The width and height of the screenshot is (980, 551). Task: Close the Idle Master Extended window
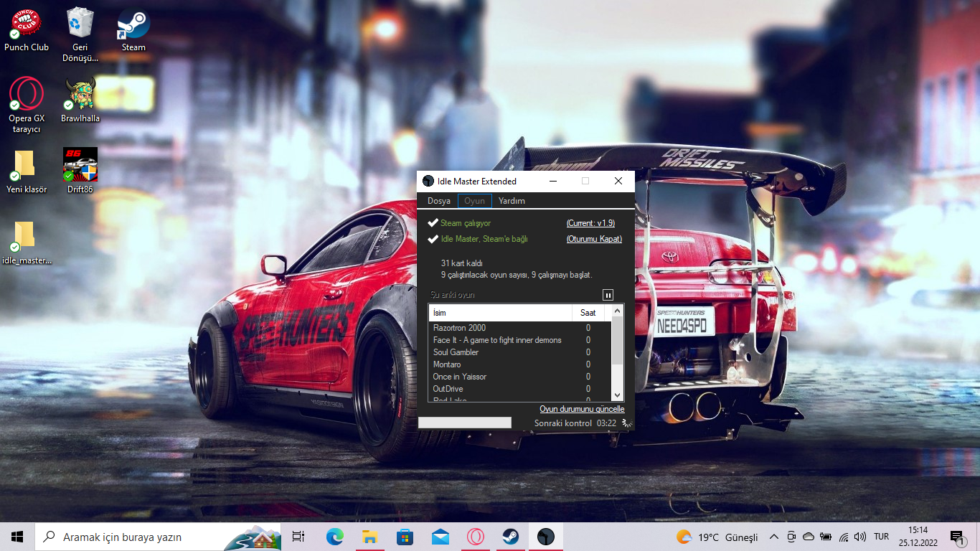[x=618, y=181]
